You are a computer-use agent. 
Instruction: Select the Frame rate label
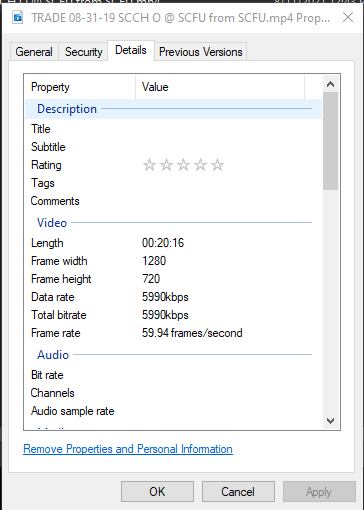[x=56, y=333]
